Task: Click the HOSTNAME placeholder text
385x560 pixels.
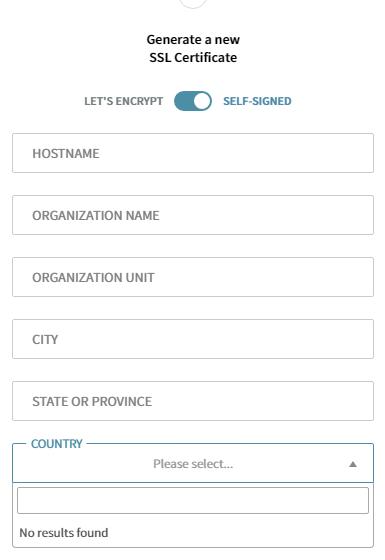Action: point(66,154)
